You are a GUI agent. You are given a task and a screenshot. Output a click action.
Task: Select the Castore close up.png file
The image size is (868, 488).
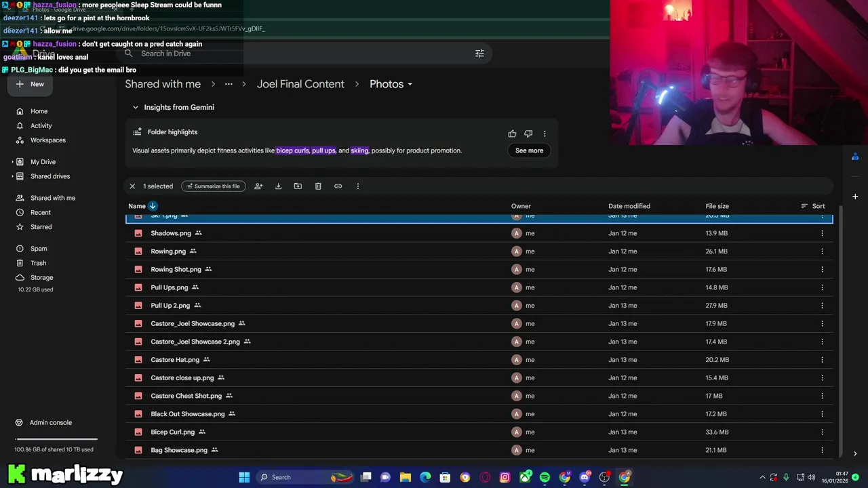[x=479, y=378]
